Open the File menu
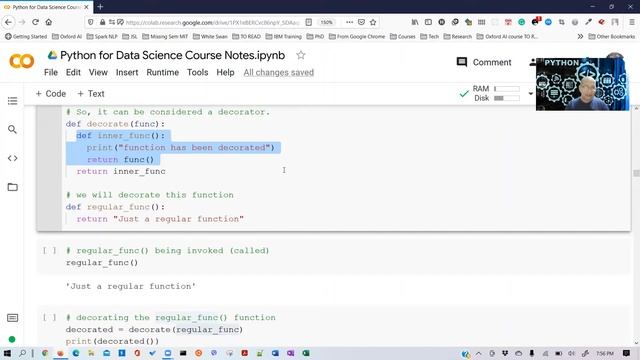This screenshot has height=360, width=640. pos(51,72)
